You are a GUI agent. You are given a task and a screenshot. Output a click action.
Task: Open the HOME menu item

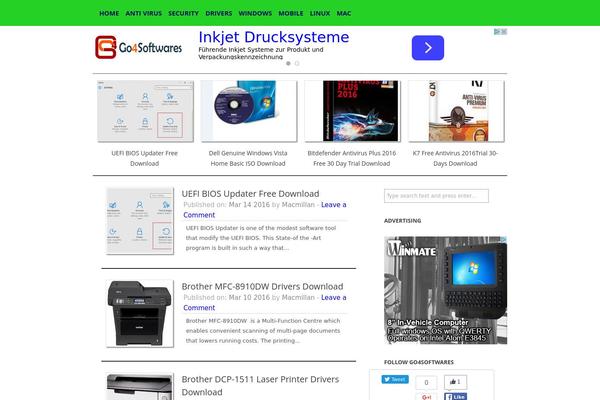(109, 13)
